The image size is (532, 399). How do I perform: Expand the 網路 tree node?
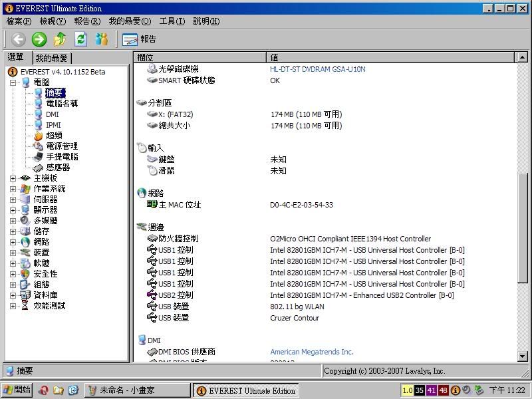[x=13, y=242]
